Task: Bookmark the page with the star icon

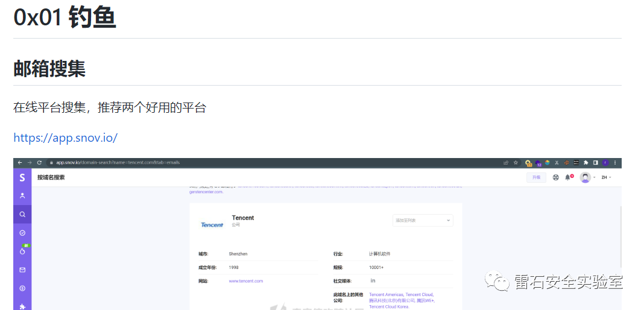Action: 516,163
